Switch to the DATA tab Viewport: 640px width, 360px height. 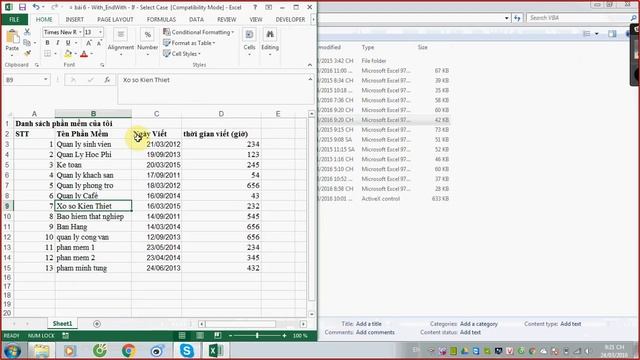point(196,20)
